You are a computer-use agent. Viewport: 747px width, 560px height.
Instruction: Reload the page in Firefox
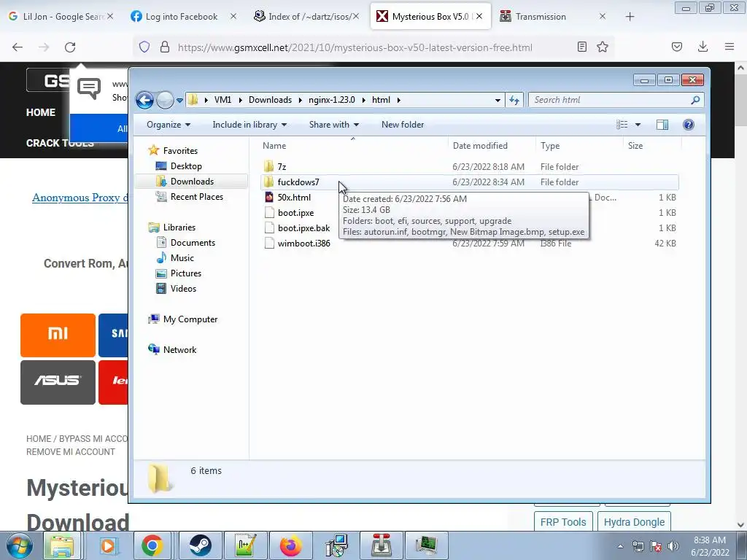pos(70,47)
